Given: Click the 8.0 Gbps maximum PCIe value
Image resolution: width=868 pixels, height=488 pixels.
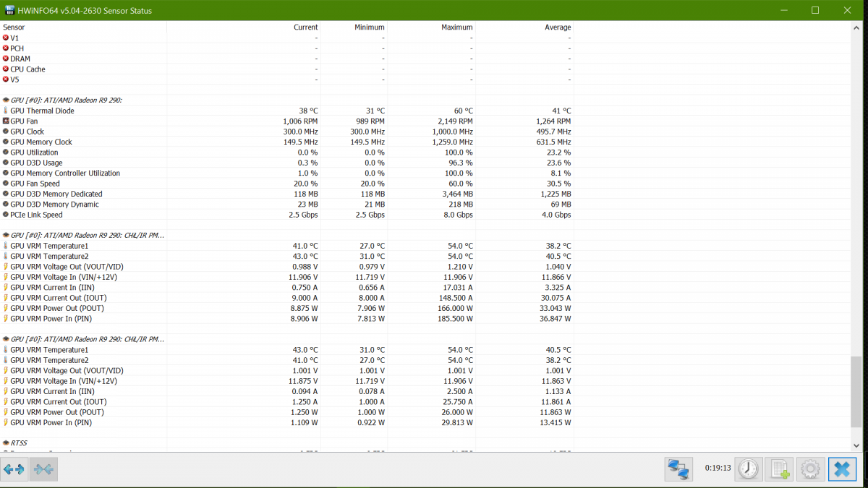Looking at the screenshot, I should coord(458,215).
